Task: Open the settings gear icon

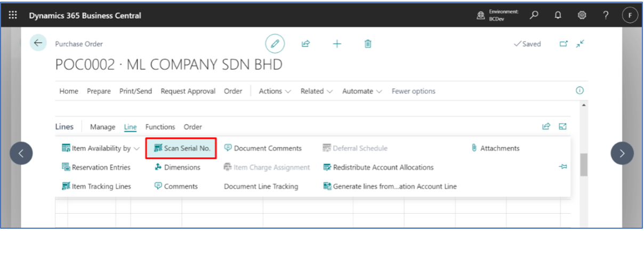Action: coord(582,15)
